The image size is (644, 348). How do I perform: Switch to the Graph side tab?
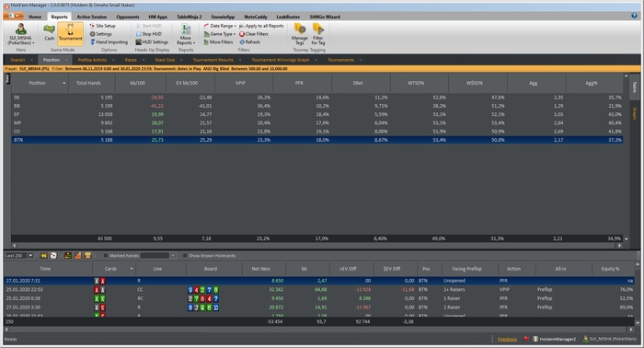point(634,114)
